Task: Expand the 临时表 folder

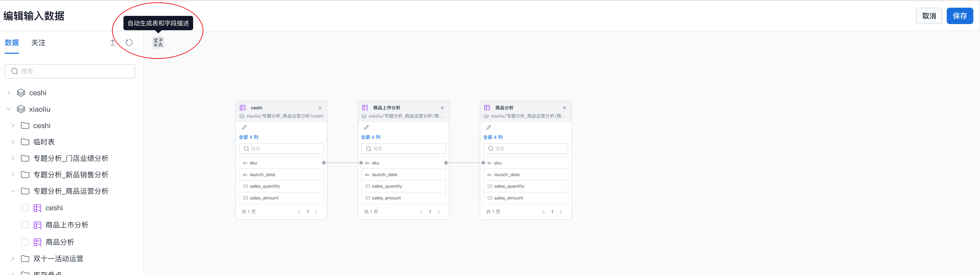Action: [x=13, y=142]
